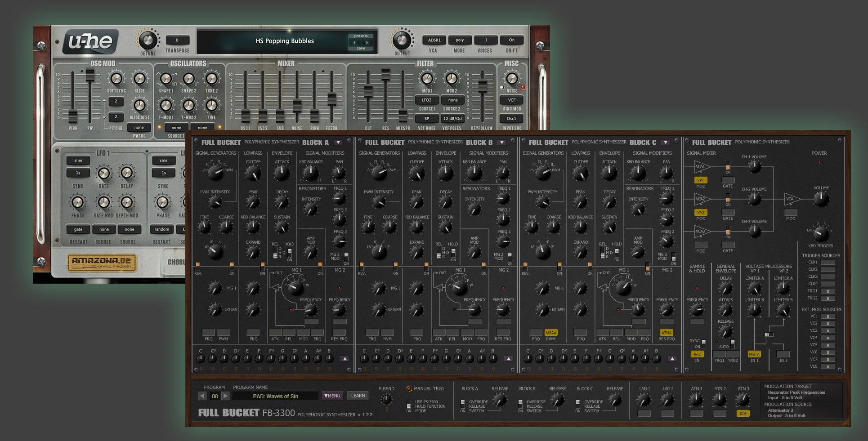Click the KBD TRIGGER rotary selector

(x=821, y=233)
